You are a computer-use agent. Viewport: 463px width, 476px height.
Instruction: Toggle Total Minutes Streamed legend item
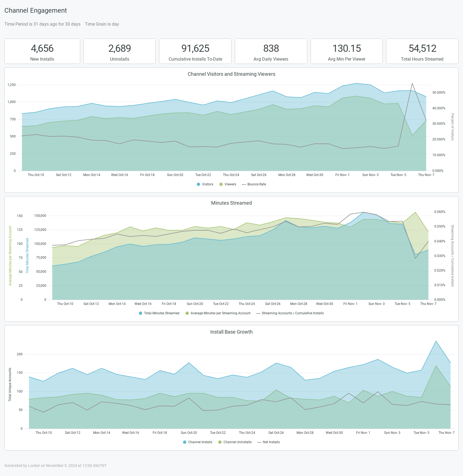pos(159,313)
